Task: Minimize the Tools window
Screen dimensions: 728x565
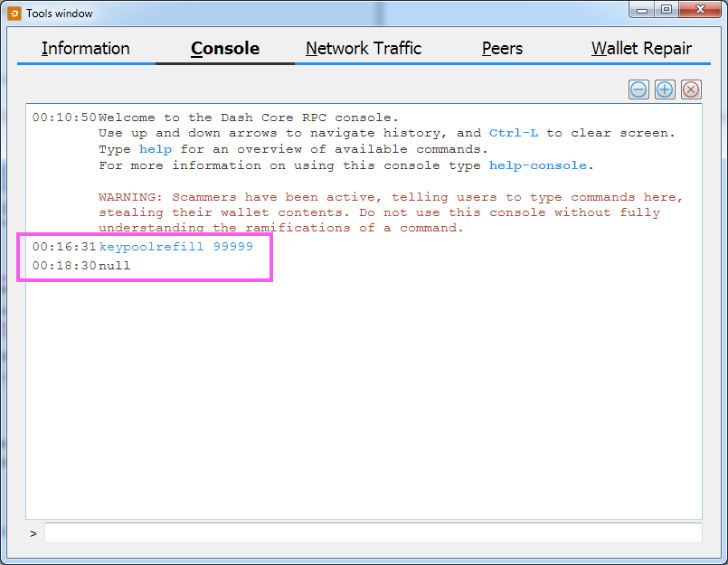Action: click(642, 10)
